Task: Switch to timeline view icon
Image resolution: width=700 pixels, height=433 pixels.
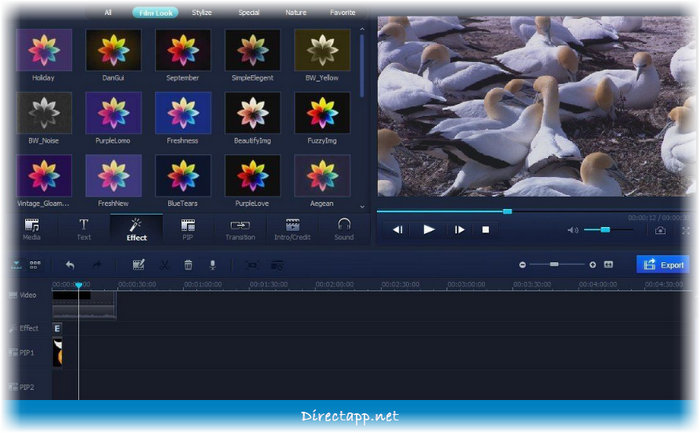Action: [17, 265]
